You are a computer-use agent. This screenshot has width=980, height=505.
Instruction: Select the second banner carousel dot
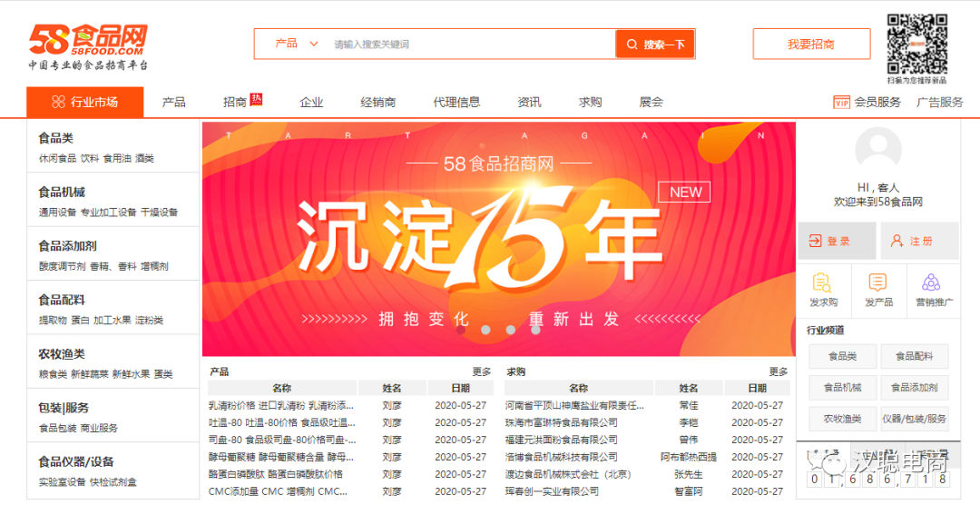point(485,330)
